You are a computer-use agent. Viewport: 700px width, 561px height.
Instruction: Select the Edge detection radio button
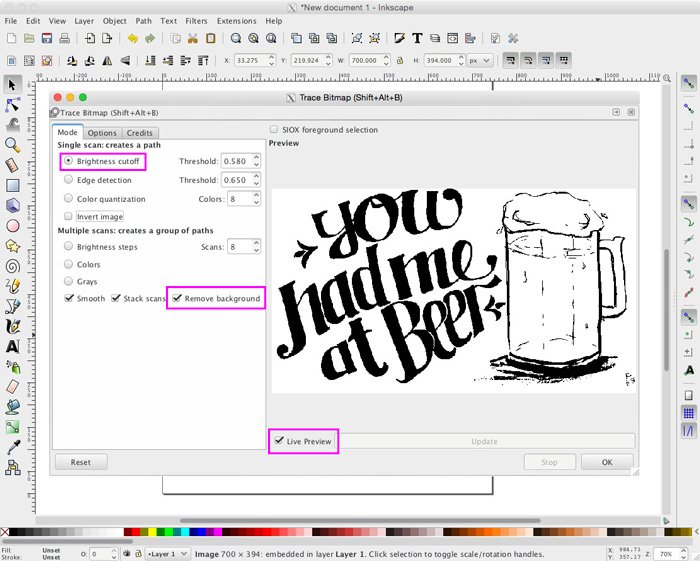coord(68,179)
